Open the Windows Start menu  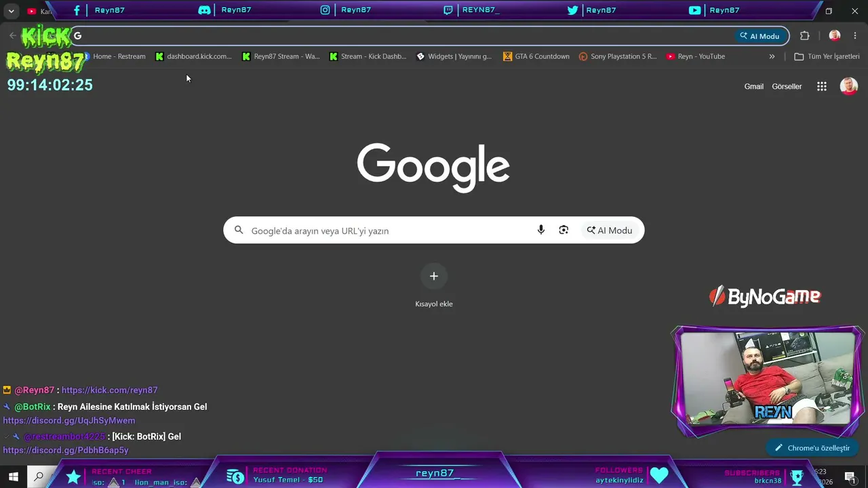click(13, 477)
